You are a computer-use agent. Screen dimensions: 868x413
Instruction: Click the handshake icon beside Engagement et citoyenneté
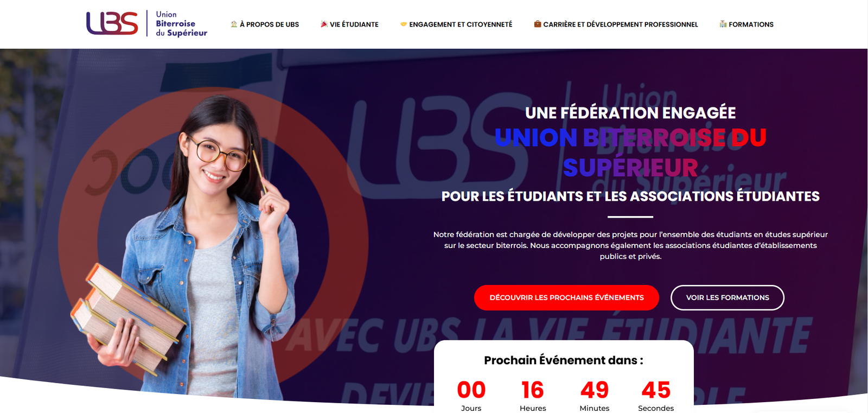click(404, 24)
